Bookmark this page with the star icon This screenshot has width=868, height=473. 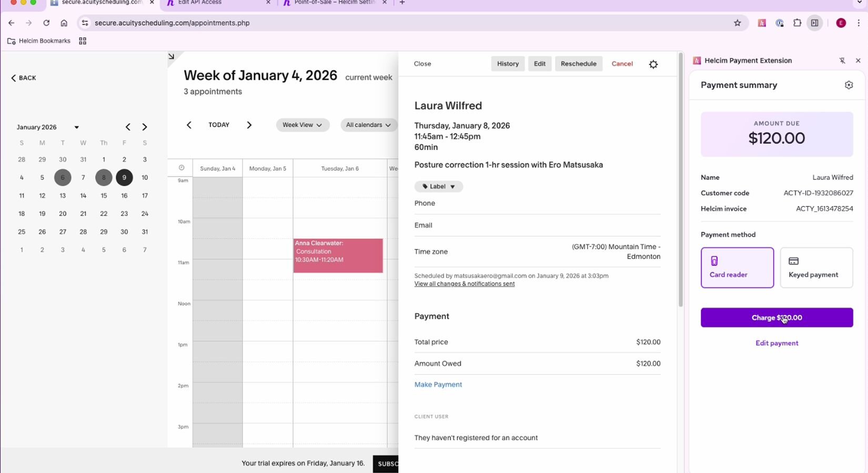(738, 23)
